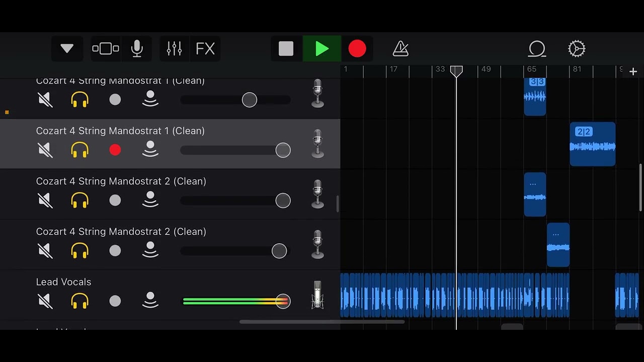Solo the Lead Vocals track

pos(80,301)
